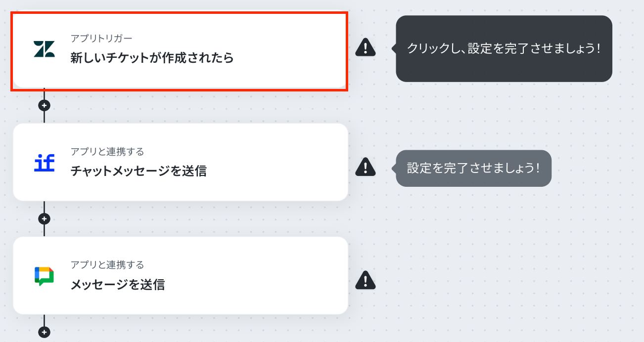Add a step below チャットメッセージを送信 card
644x342 pixels.
[45, 218]
